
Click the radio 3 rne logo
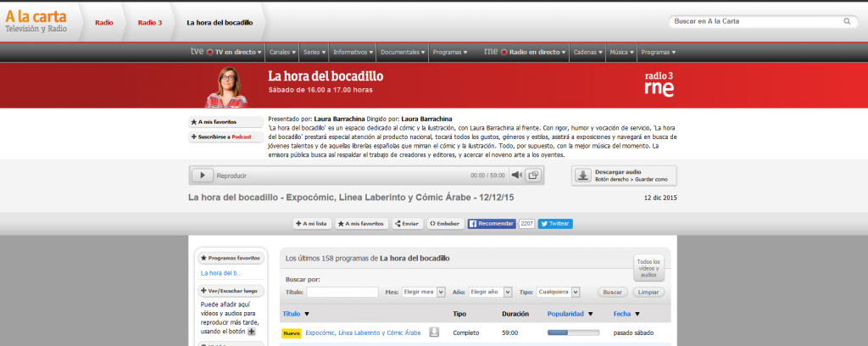tap(659, 85)
